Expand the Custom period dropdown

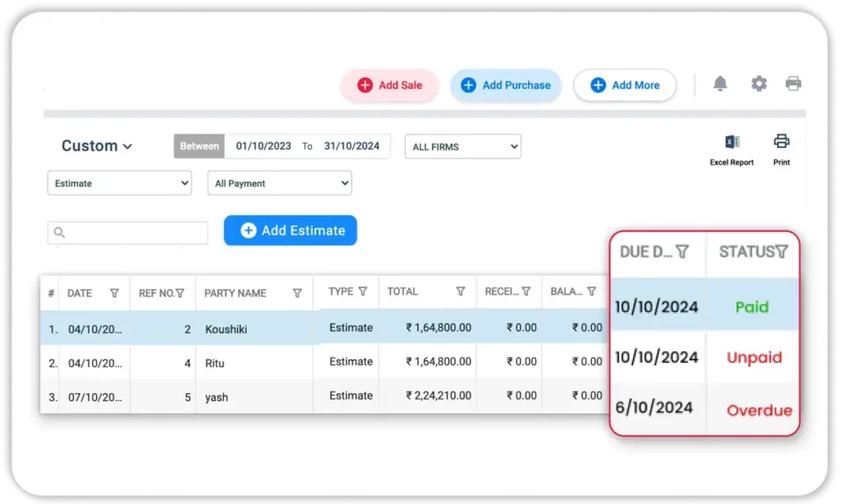(x=97, y=146)
